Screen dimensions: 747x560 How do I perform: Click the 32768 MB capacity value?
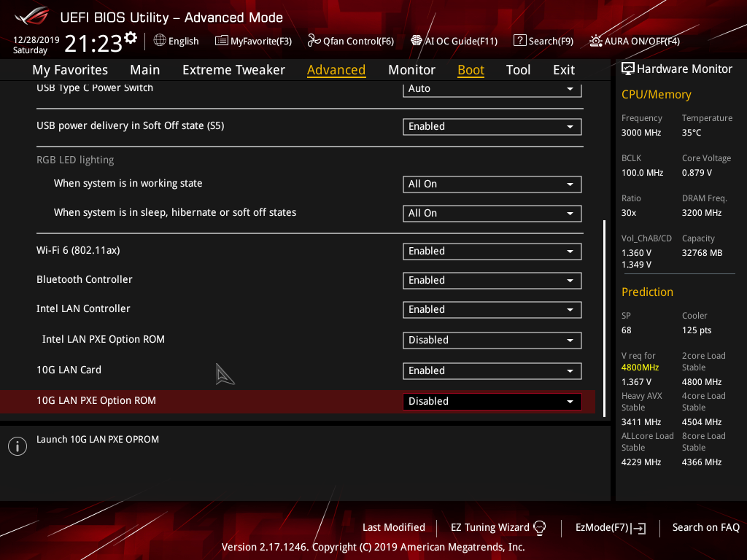click(703, 253)
